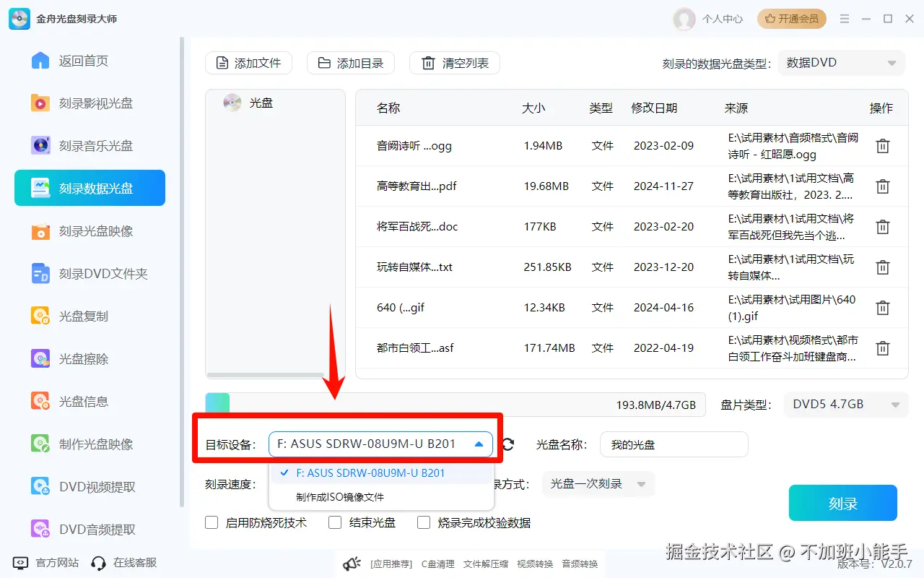Open 光盘一次刻录 write mode dropdown
Image resolution: width=924 pixels, height=578 pixels.
click(x=598, y=484)
